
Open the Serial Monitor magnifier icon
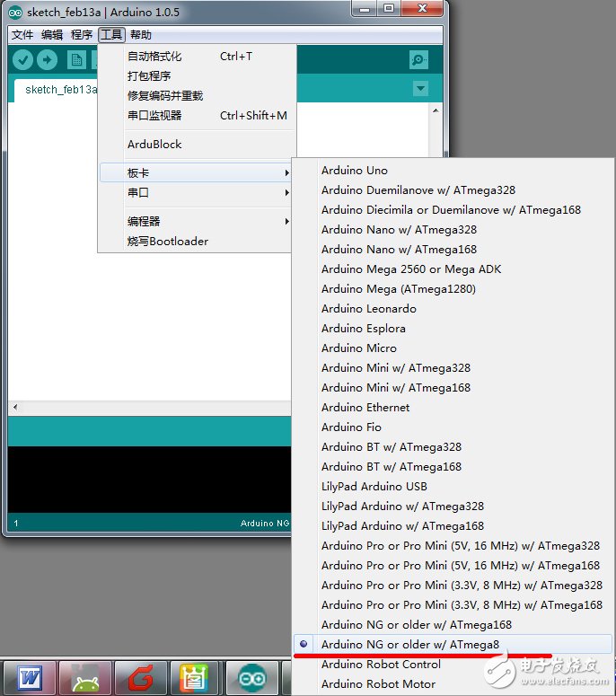point(418,59)
